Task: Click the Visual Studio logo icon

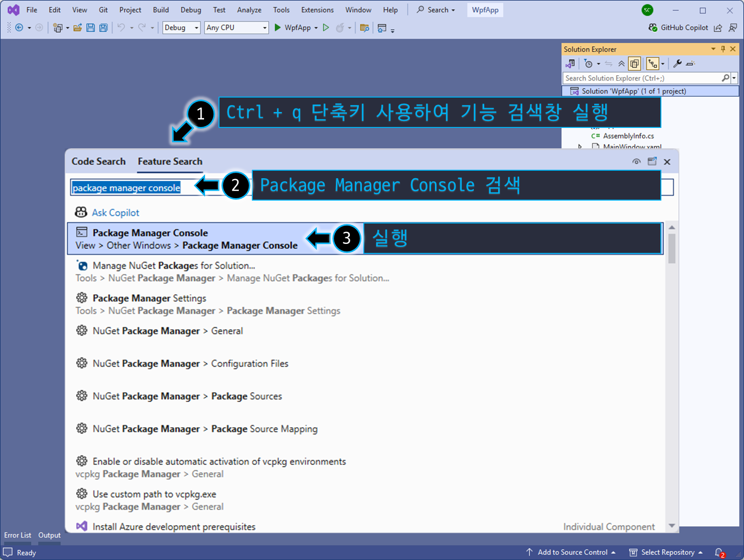Action: (x=13, y=10)
